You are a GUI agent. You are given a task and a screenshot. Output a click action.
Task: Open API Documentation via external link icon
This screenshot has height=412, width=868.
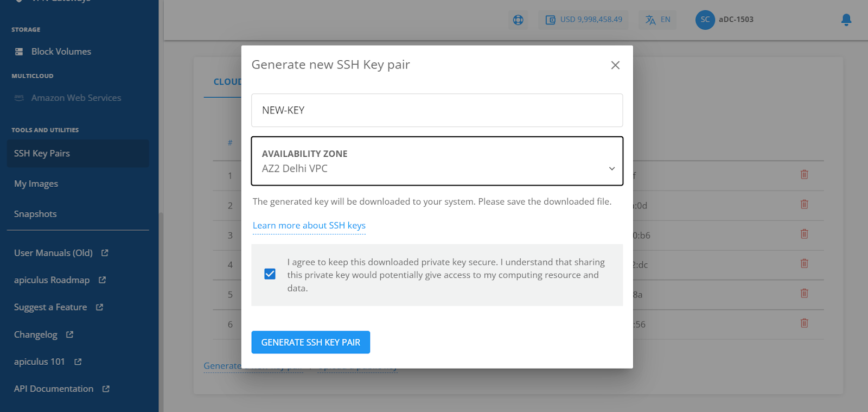click(x=107, y=388)
